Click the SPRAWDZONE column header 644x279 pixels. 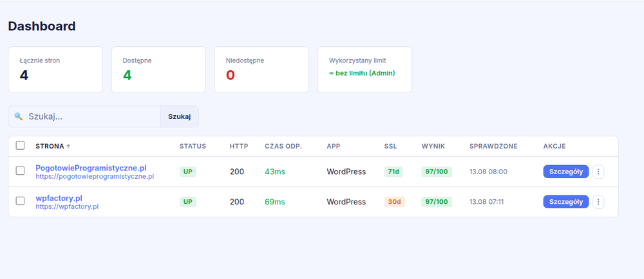(493, 147)
